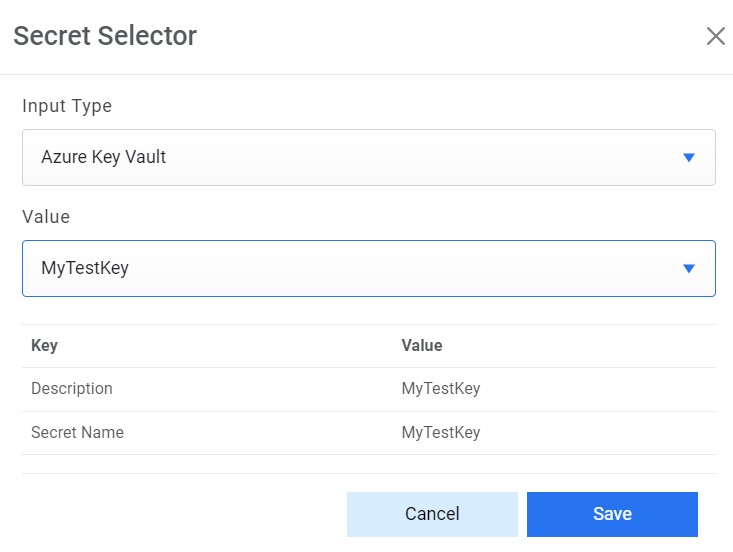
Task: Select MyTestKey value in Secret Name row
Action: coord(441,433)
